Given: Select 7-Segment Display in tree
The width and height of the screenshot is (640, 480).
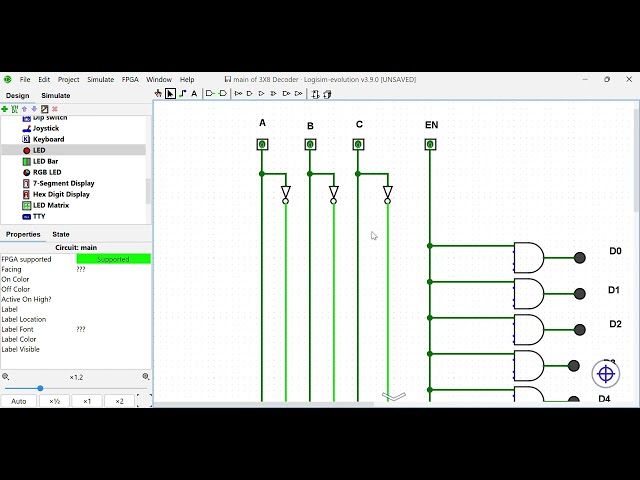Looking at the screenshot, I should (x=58, y=183).
